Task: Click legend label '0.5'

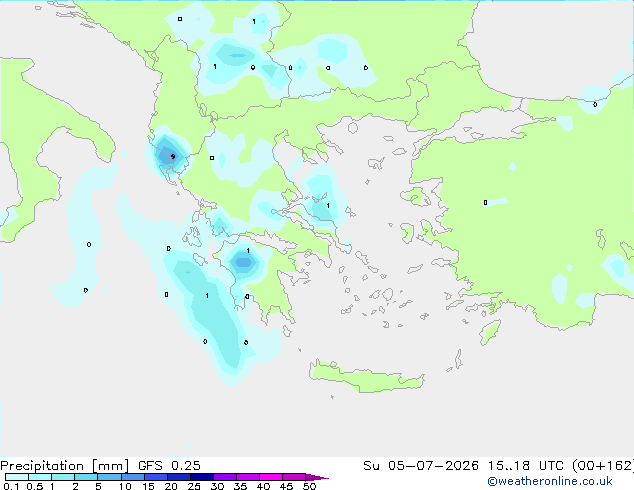Action: (x=35, y=486)
